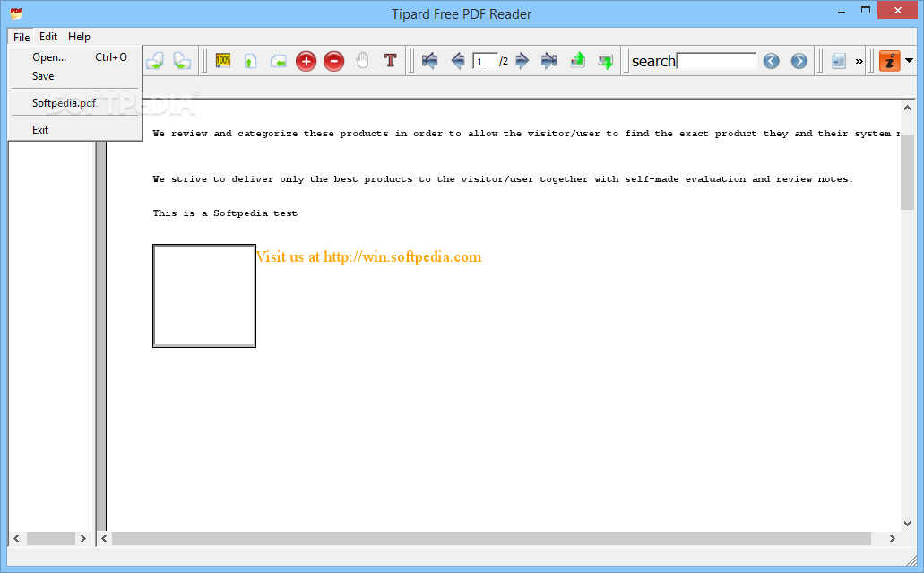
Task: Click the PDF app icon in title bar
Action: tap(16, 13)
